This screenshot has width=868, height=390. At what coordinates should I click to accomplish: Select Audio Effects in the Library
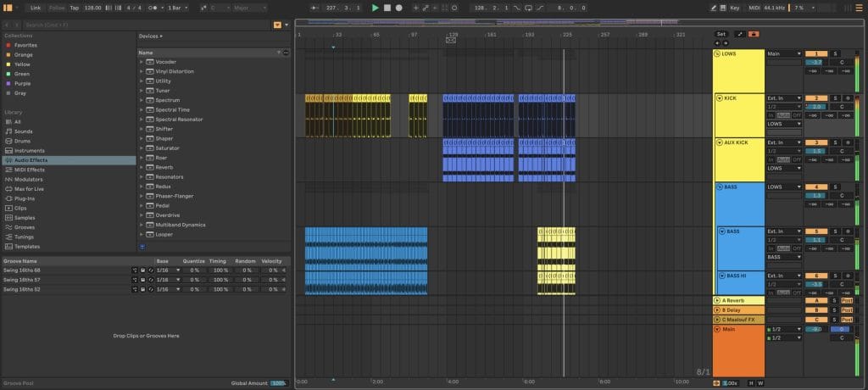pyautogui.click(x=30, y=159)
